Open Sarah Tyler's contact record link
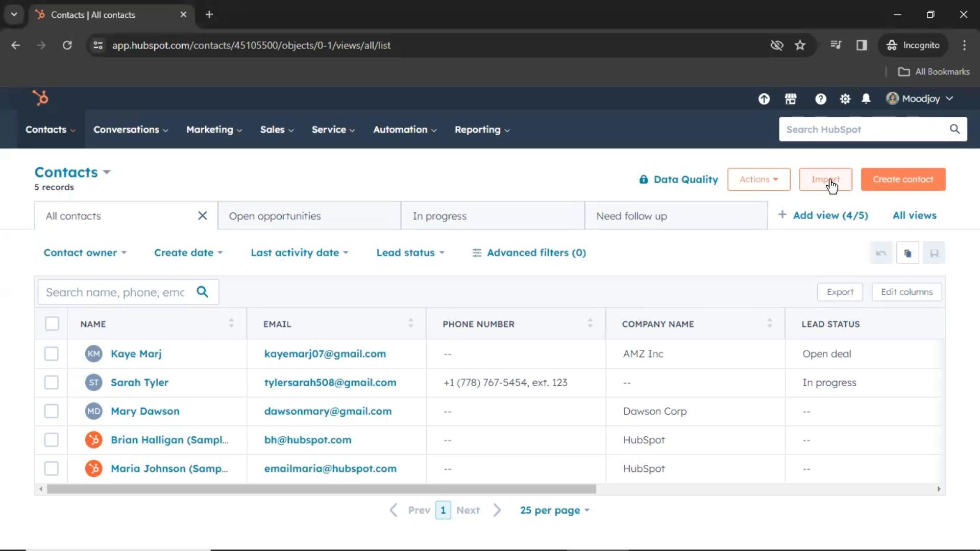Screen dimensions: 980x551 pyautogui.click(x=139, y=383)
